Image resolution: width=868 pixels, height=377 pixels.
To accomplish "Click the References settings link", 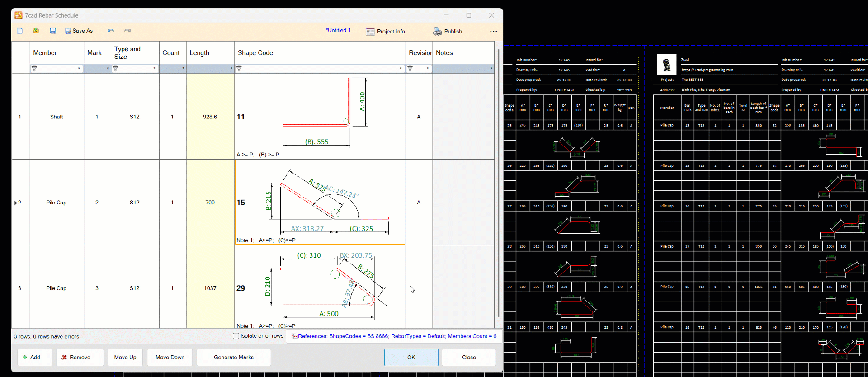I will click(396, 336).
